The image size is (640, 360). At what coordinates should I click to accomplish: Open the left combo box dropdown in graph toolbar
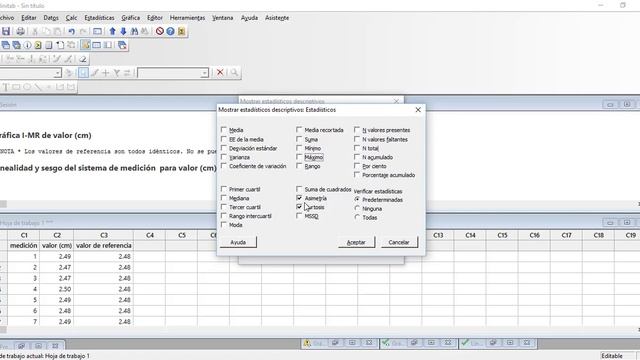click(57, 73)
